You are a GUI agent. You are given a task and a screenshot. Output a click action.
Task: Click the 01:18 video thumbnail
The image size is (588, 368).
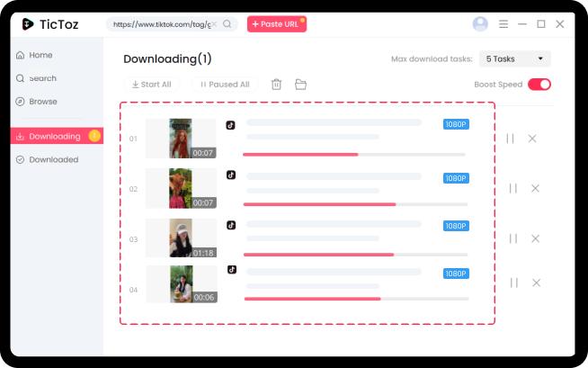181,238
